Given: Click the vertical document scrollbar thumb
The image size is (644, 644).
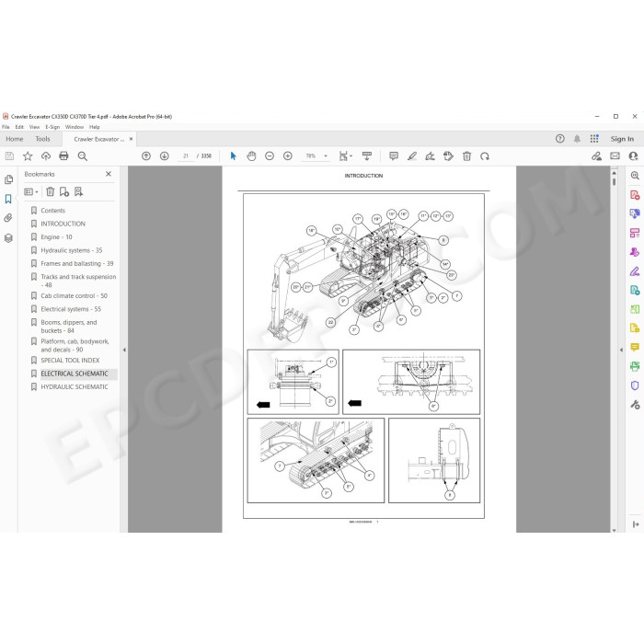Looking at the screenshot, I should tap(614, 181).
